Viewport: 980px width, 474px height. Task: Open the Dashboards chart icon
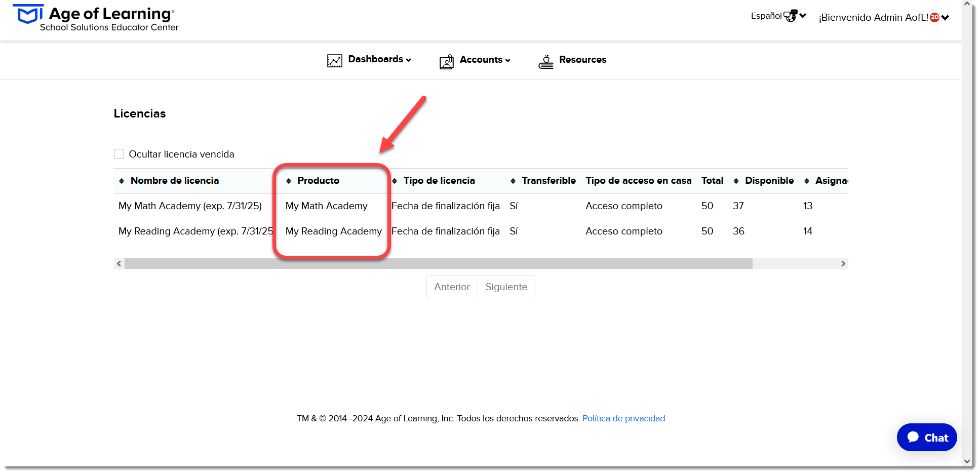[x=334, y=61]
